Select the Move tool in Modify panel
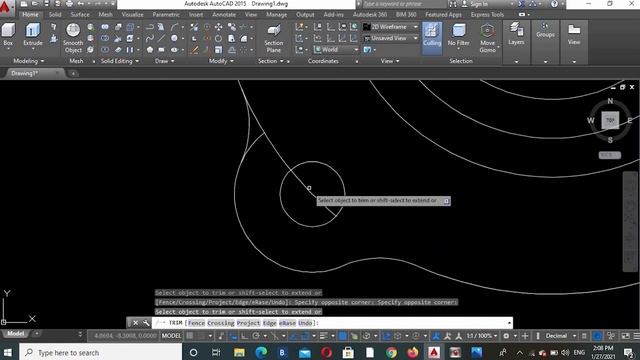Image resolution: width=640 pixels, height=360 pixels. (x=218, y=27)
